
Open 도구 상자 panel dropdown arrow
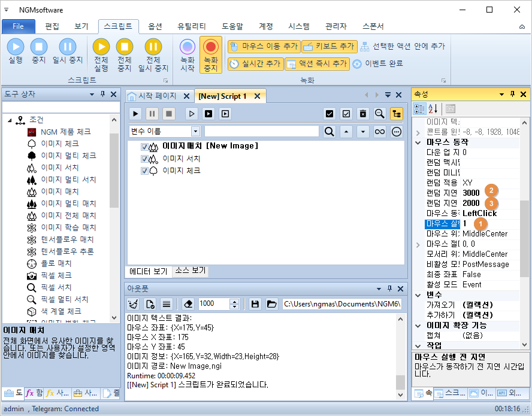[92, 94]
